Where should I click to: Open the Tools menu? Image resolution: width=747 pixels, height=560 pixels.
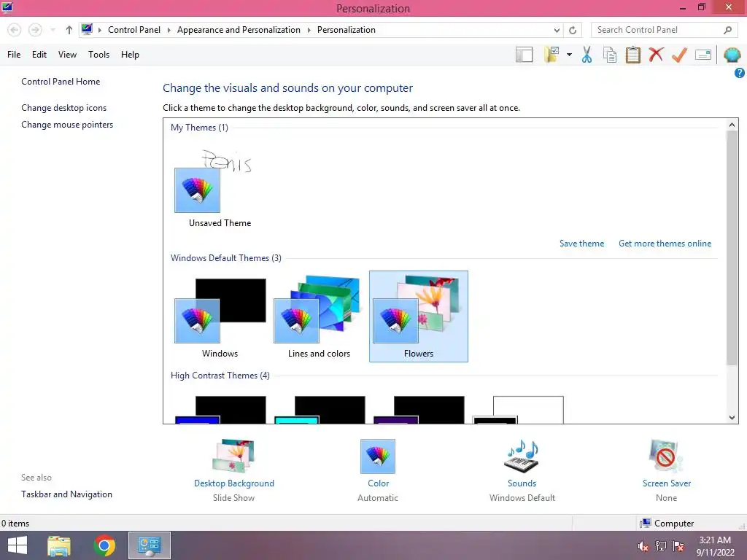pos(98,55)
